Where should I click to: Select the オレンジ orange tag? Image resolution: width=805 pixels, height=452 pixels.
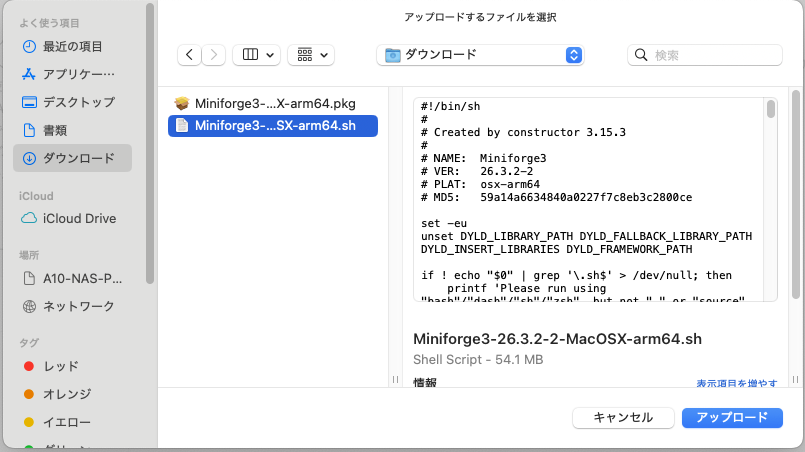click(x=72, y=394)
